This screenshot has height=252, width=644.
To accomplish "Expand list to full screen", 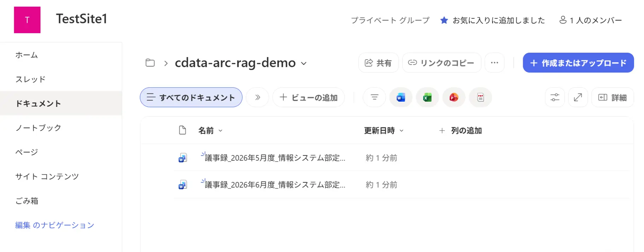I will point(578,97).
